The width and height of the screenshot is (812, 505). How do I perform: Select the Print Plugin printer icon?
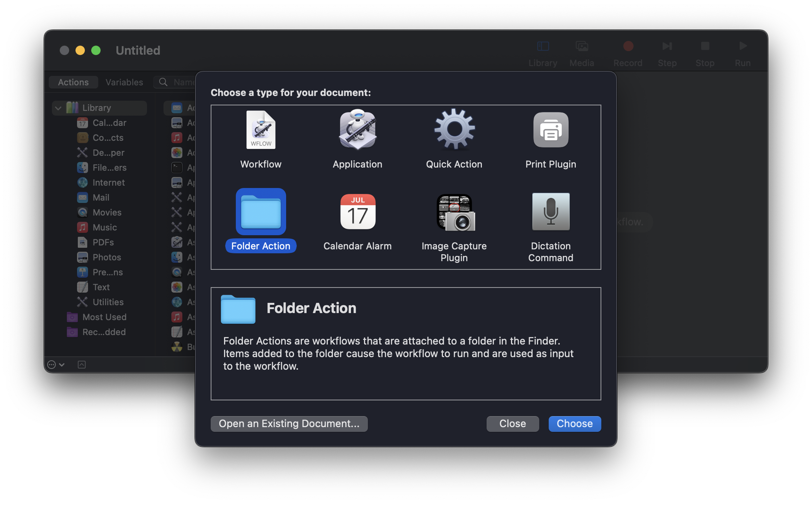click(x=551, y=130)
